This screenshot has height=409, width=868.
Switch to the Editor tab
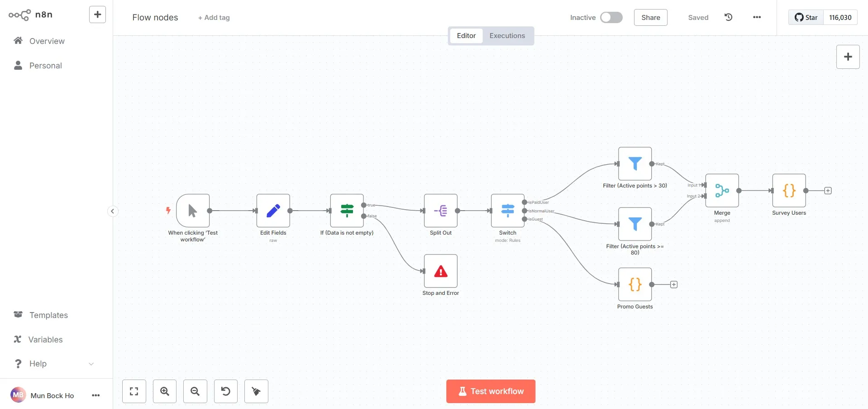[x=466, y=36]
